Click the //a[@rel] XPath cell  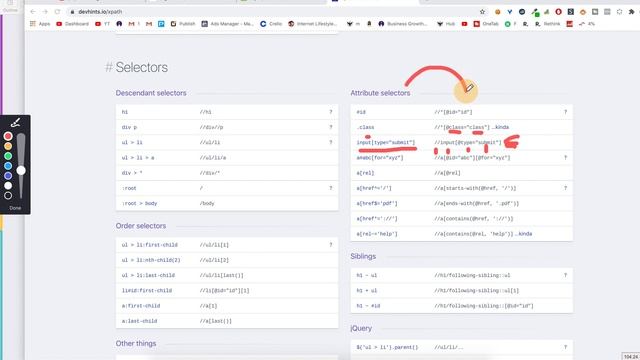[x=447, y=173]
